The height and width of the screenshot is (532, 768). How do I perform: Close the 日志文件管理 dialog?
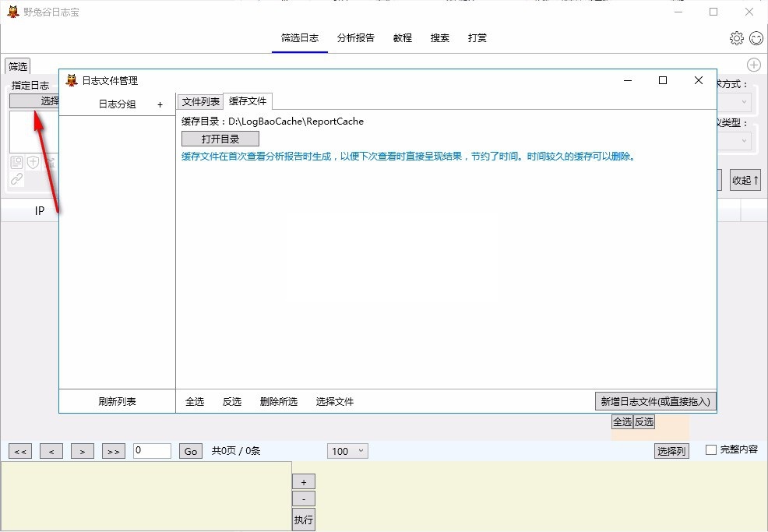(x=699, y=80)
